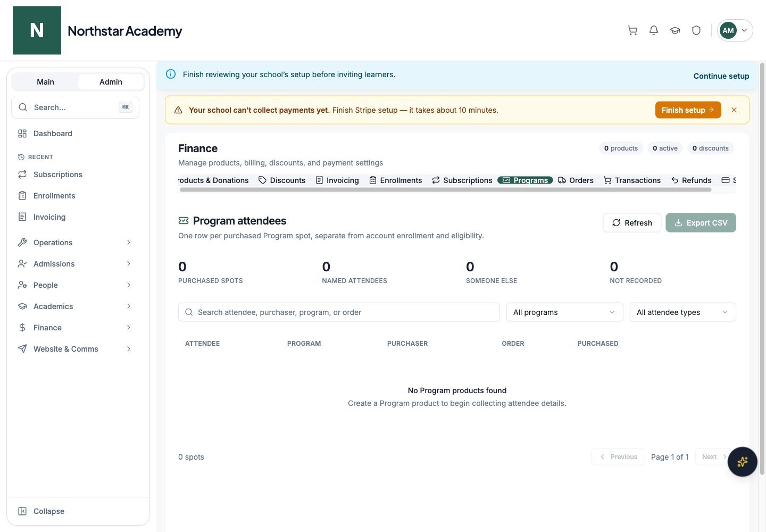Open recent Invoicing in sidebar

point(75,217)
